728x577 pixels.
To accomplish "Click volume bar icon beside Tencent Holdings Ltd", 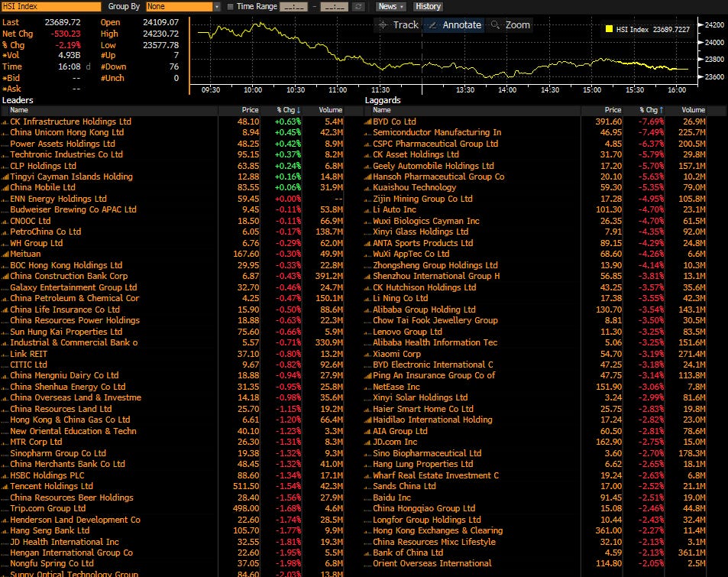I will (5, 487).
